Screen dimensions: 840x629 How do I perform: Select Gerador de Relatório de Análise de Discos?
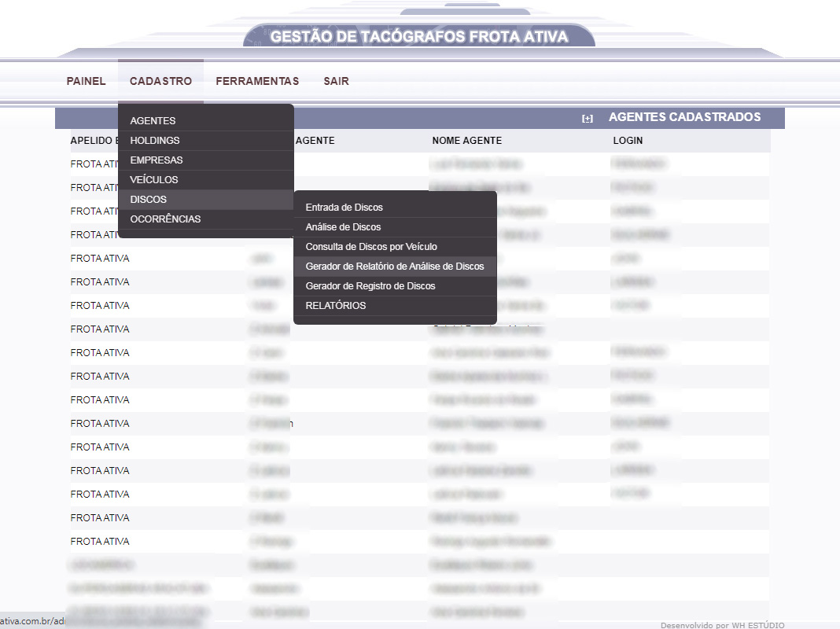pyautogui.click(x=395, y=267)
